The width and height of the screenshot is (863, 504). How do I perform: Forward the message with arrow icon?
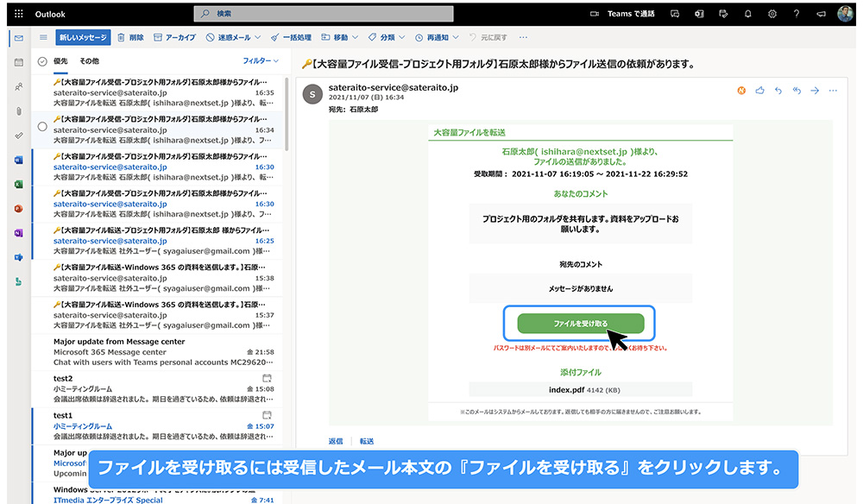point(815,91)
